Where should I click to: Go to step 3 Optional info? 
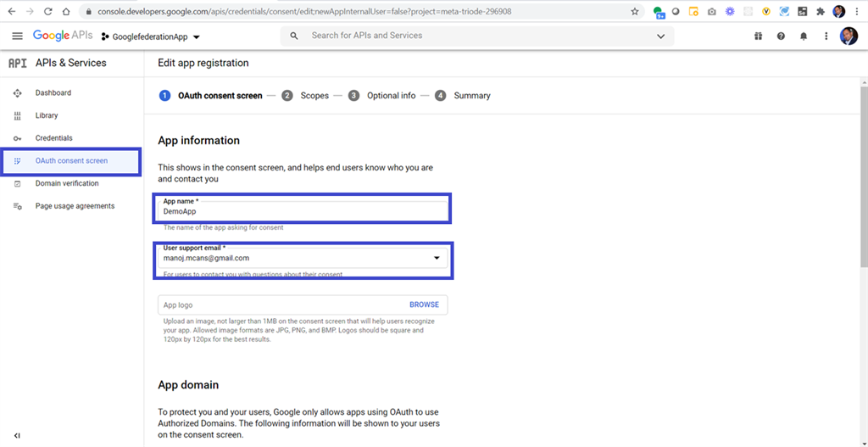pos(381,95)
